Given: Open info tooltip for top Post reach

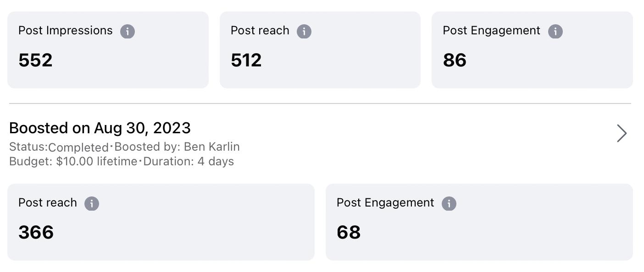Looking at the screenshot, I should pos(304,31).
